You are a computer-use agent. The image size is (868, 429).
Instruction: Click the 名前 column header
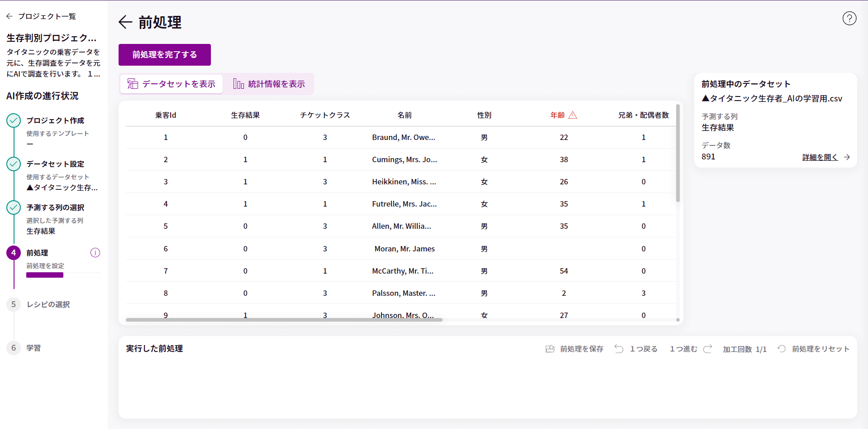coord(405,115)
